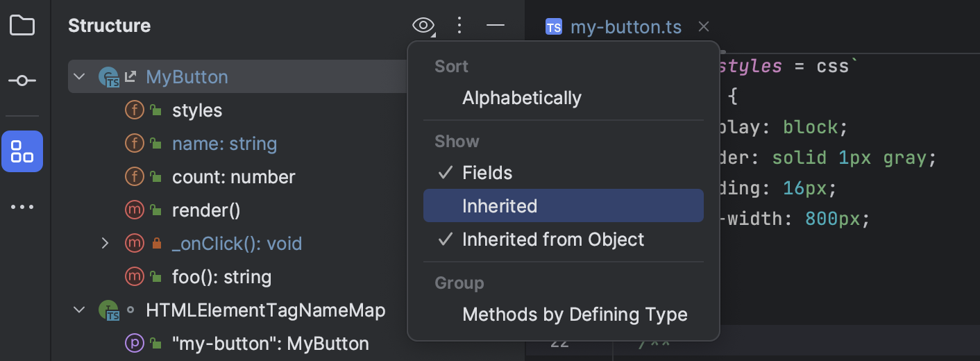This screenshot has width=980, height=361.
Task: Collapse the MyButton class node
Action: click(79, 76)
